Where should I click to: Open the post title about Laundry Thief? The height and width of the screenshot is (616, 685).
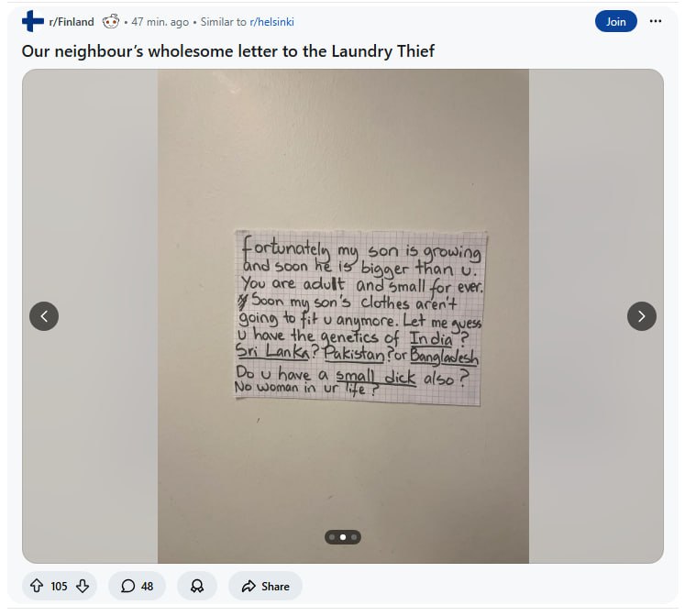point(228,51)
